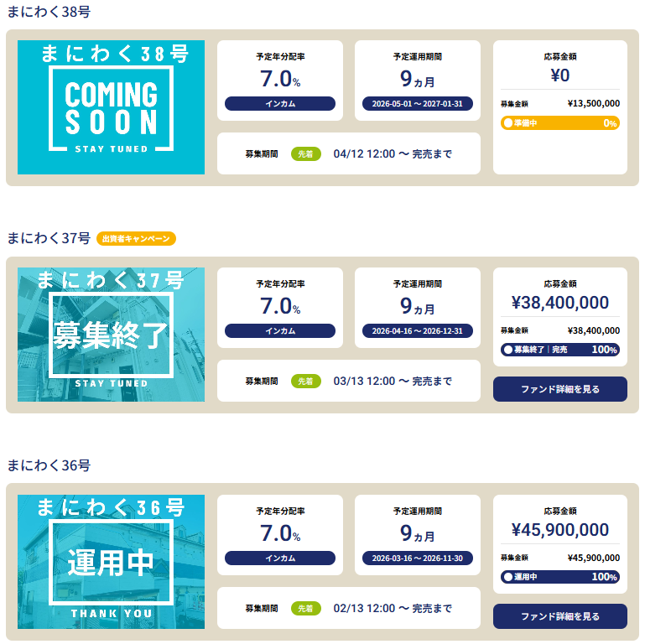Click the インカム tag in 38号 card

(x=280, y=104)
